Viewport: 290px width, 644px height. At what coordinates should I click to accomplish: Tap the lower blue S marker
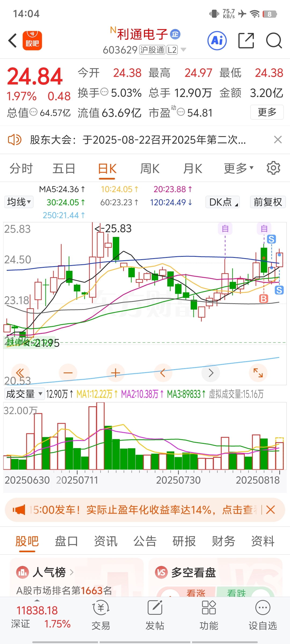point(279,290)
